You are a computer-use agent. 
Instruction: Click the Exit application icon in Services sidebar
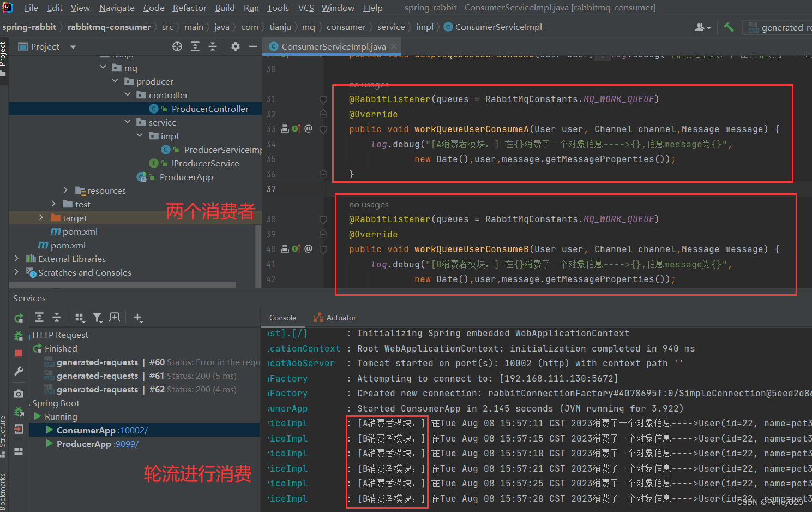[x=19, y=428]
